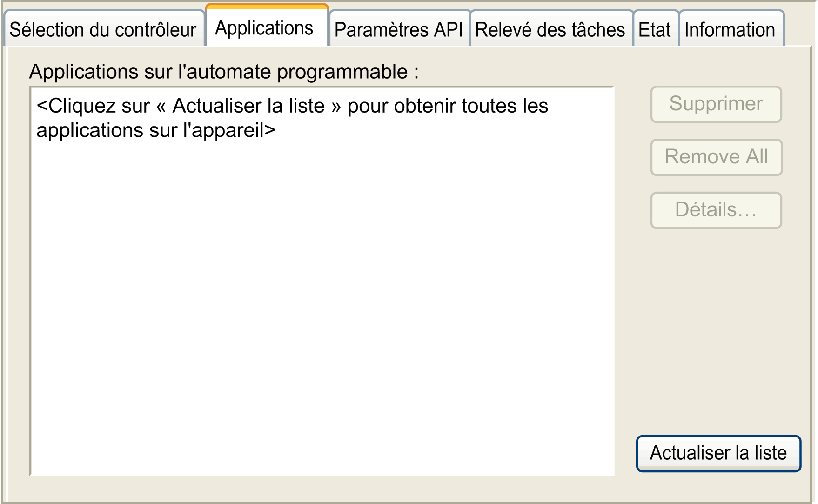This screenshot has width=818, height=504.
Task: Click the Remove All button
Action: 716,157
